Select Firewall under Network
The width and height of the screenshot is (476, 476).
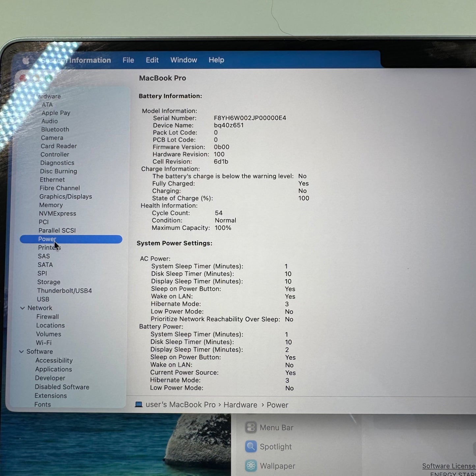(47, 317)
